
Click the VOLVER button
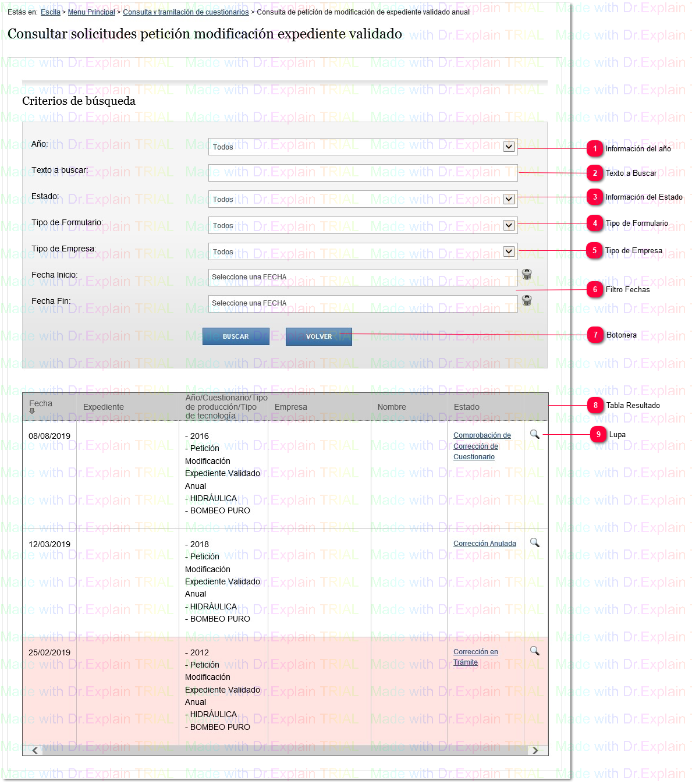[x=318, y=336]
